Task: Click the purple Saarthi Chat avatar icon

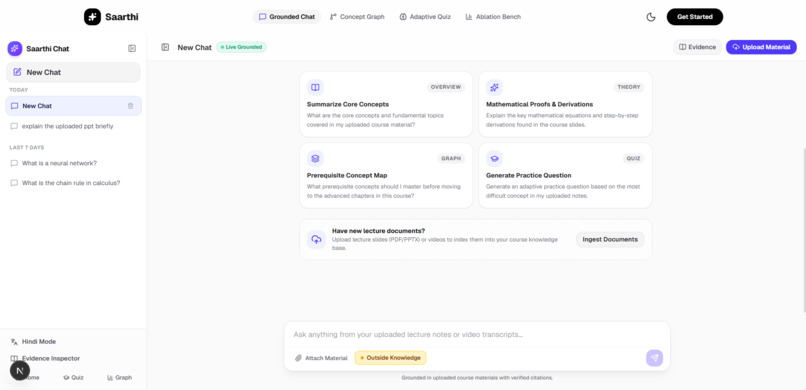Action: pyautogui.click(x=15, y=49)
